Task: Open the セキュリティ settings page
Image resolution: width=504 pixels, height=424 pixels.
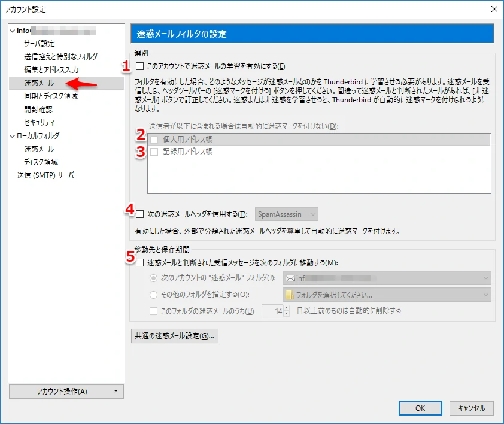Action: [x=38, y=122]
